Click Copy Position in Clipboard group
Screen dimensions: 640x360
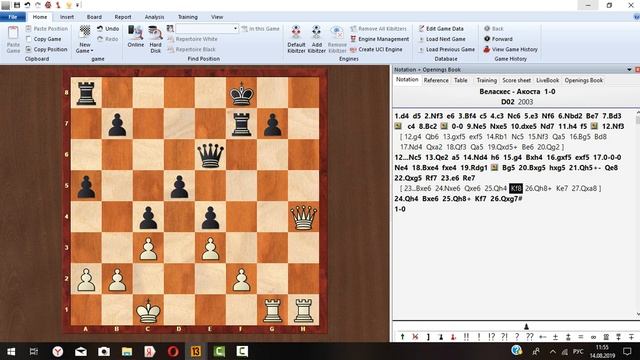[46, 49]
